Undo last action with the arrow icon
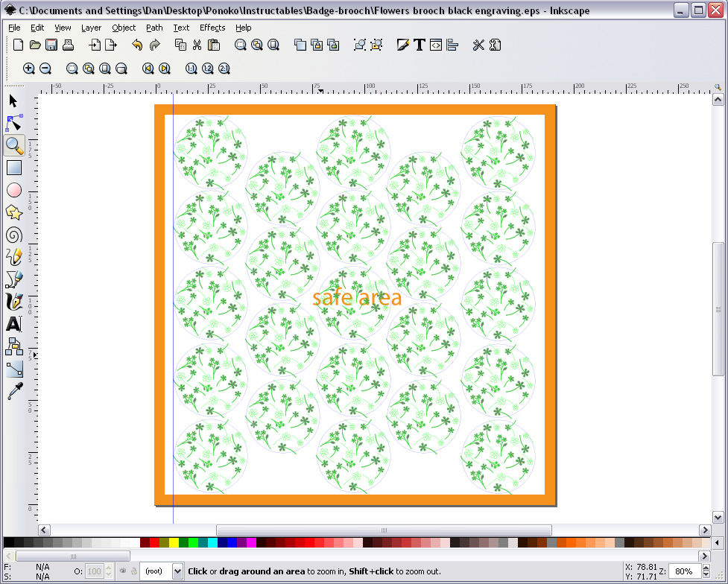728x584 pixels. point(137,45)
